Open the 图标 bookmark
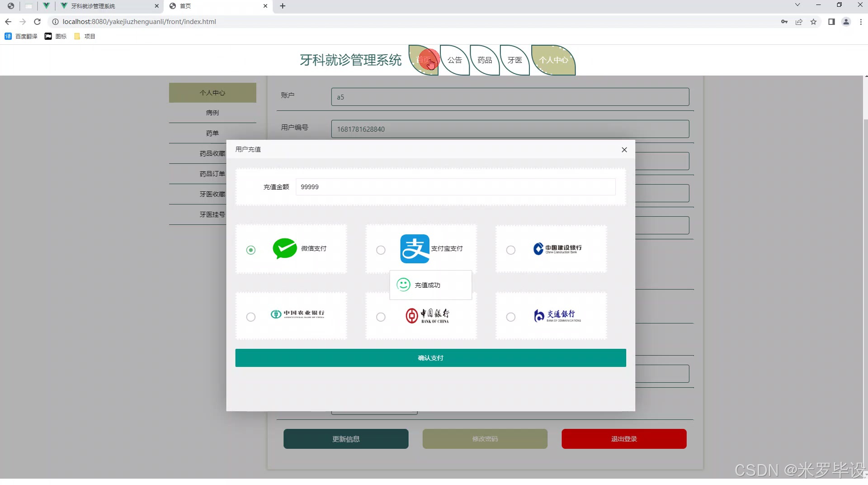 56,36
